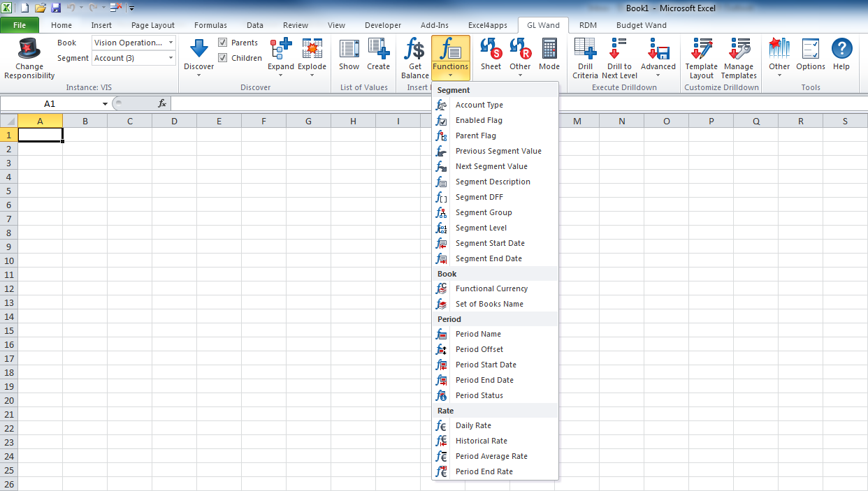Pick Segment Start Date

[x=495, y=243]
